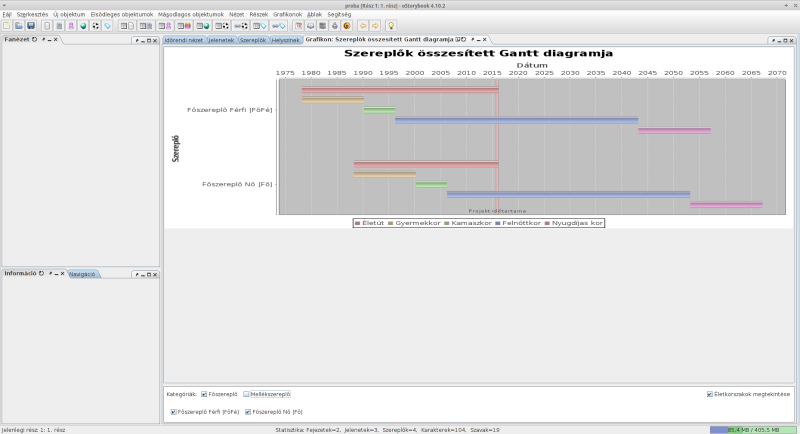The height and width of the screenshot is (434, 800).
Task: Open the item links icon with chain and ball
Action: (x=241, y=25)
